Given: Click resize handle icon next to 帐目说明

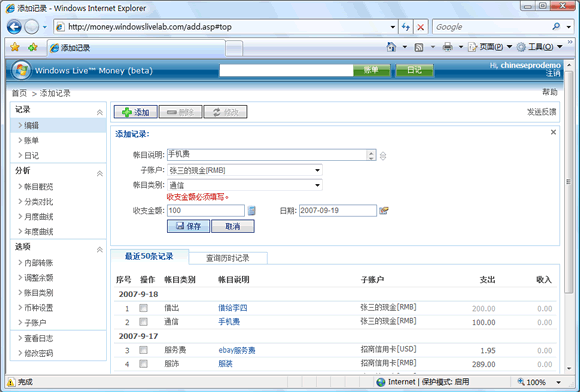Looking at the screenshot, I should pos(383,156).
